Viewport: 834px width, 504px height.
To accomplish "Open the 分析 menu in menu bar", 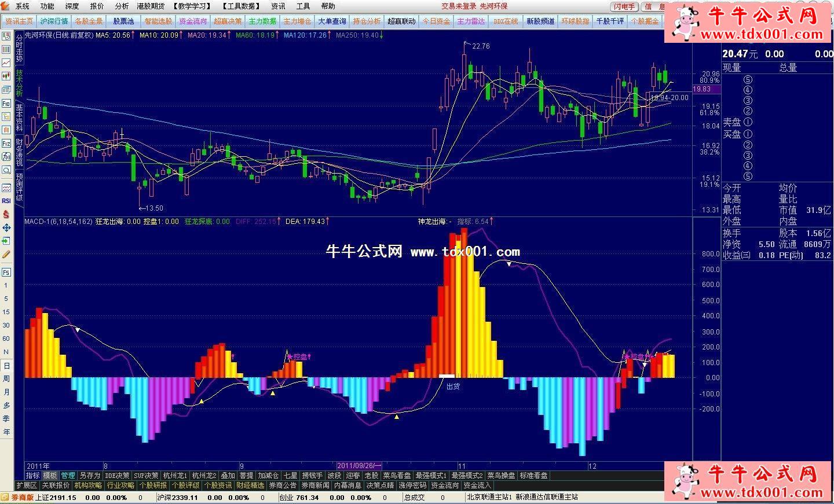I will click(122, 6).
